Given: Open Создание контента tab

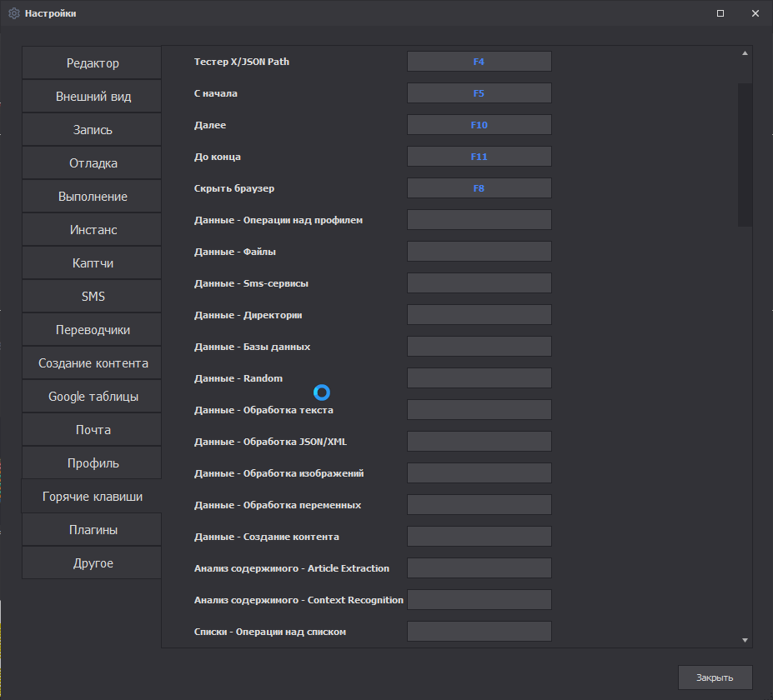Looking at the screenshot, I should pos(92,363).
